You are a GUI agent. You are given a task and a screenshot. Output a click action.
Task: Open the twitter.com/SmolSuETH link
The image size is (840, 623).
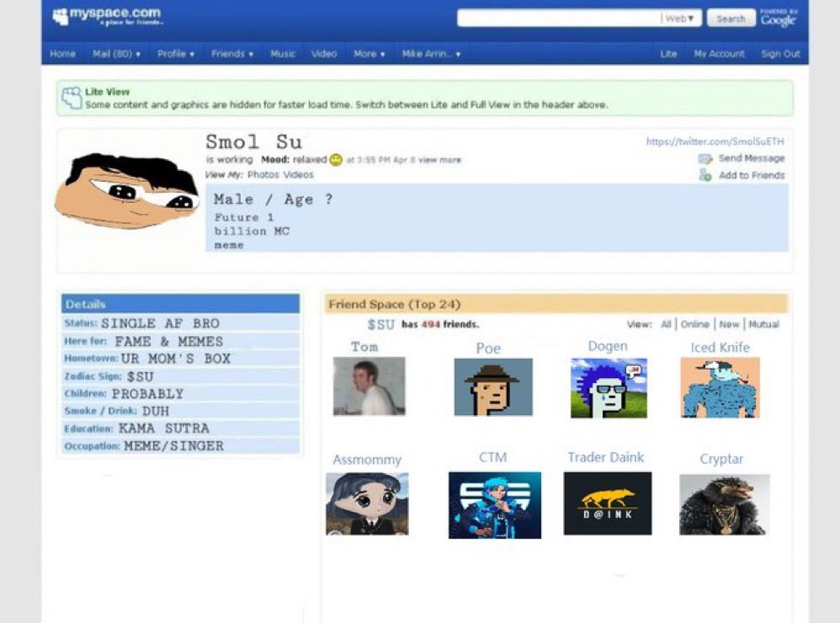tap(715, 141)
